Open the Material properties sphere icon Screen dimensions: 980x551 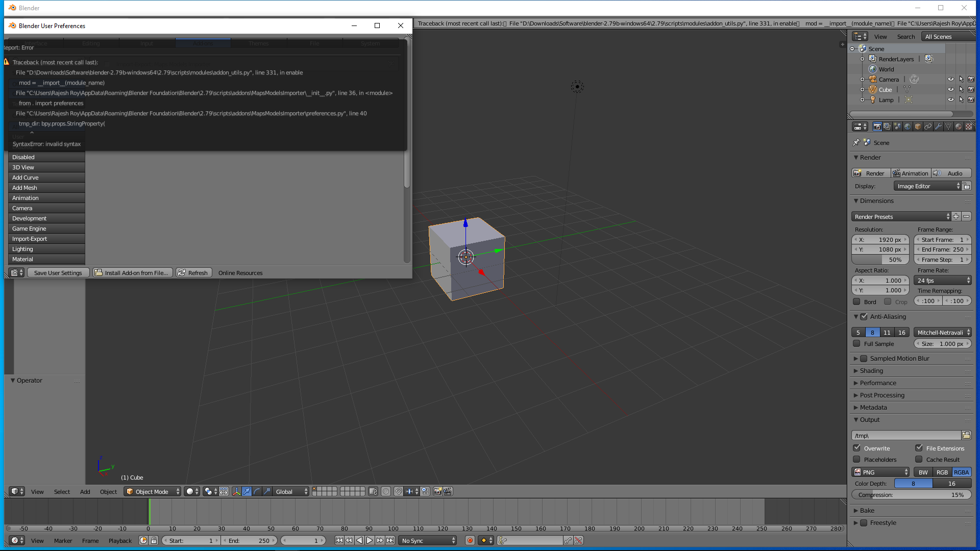pos(959,127)
